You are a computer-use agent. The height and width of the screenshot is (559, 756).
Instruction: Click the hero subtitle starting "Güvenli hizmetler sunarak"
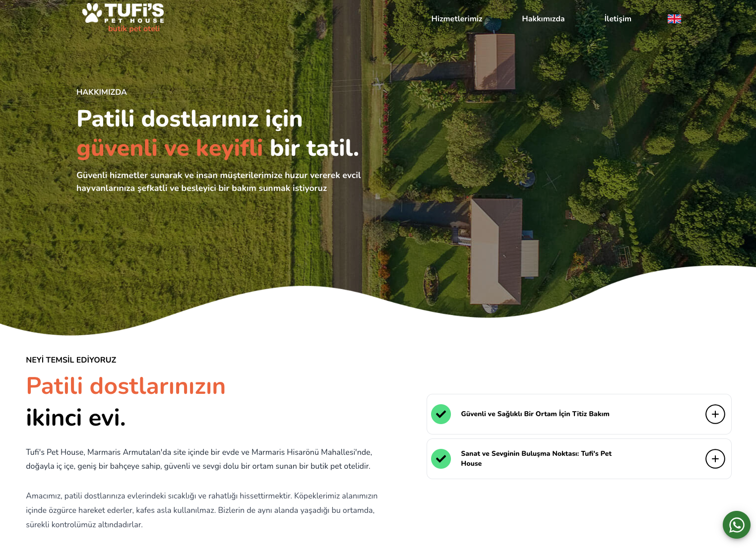[218, 182]
